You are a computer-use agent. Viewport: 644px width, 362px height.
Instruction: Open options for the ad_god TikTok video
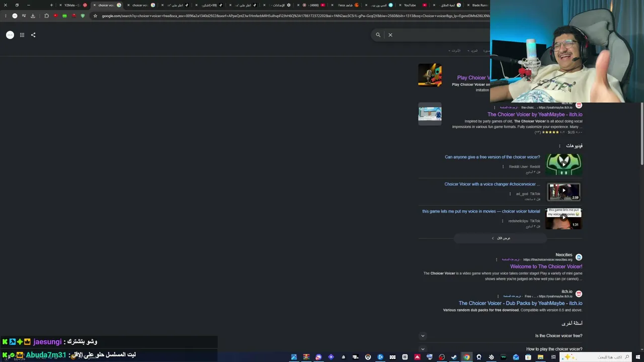click(510, 194)
